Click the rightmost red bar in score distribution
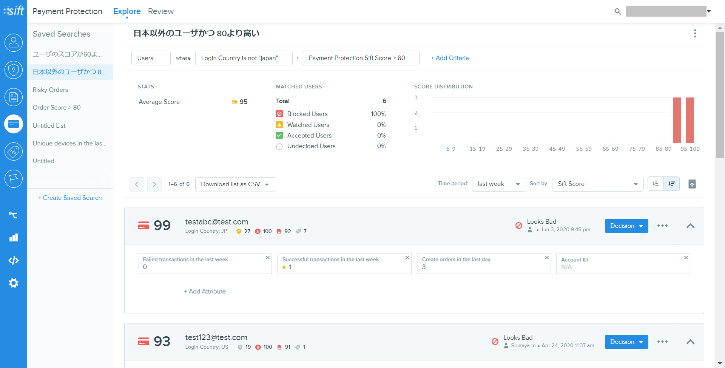This screenshot has height=368, width=725. [x=690, y=120]
